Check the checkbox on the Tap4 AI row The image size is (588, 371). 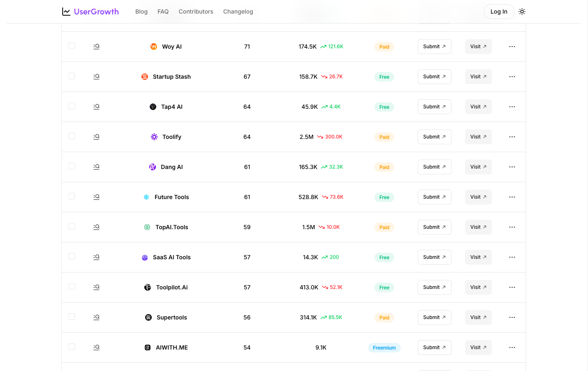pos(72,106)
